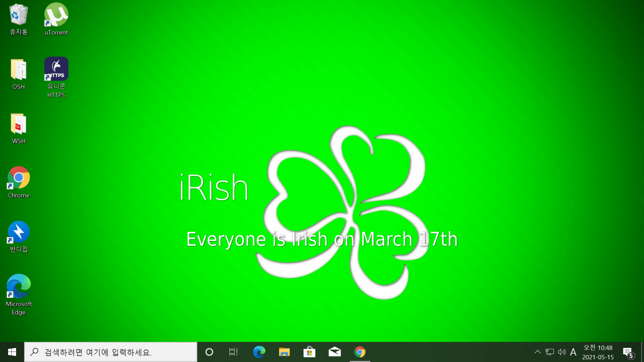Viewport: 644px width, 362px height.
Task: Open File Explorer from the taskbar
Action: (284, 352)
